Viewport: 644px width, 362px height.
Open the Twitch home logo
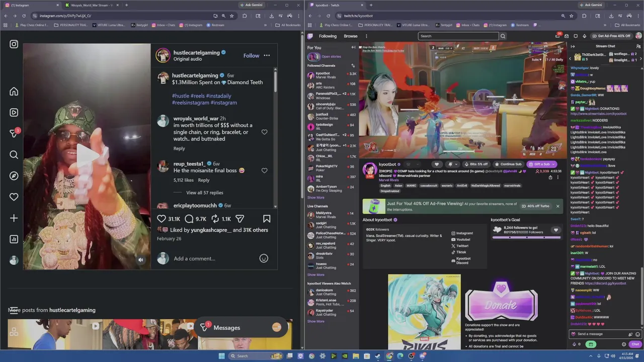310,36
